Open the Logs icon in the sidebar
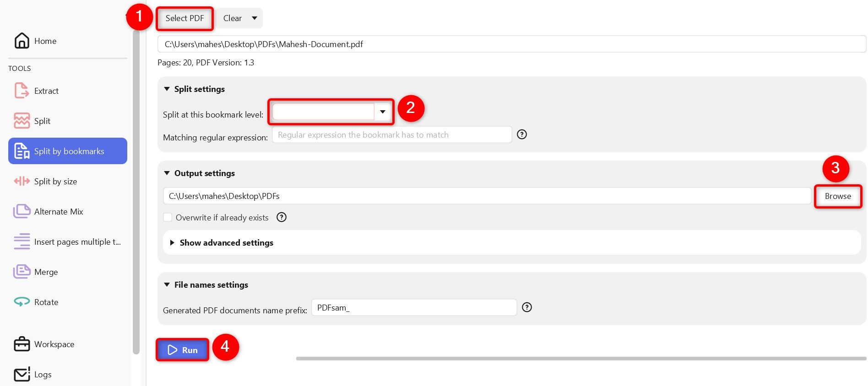868x386 pixels. 22,374
